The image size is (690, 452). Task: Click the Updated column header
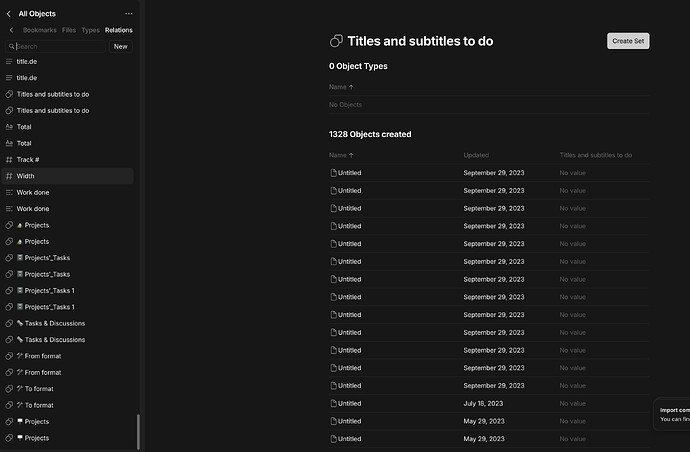click(x=476, y=155)
